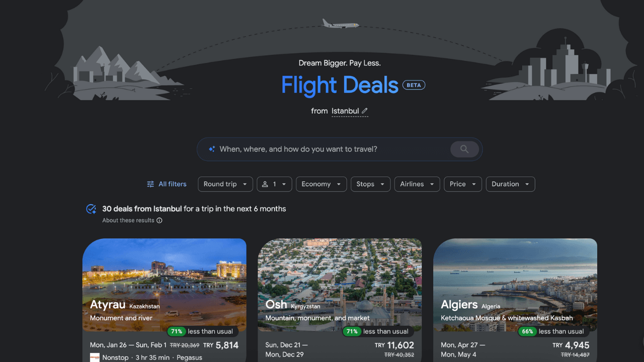Screen dimensions: 644x362
Task: Click the passenger person icon
Action: pyautogui.click(x=265, y=184)
